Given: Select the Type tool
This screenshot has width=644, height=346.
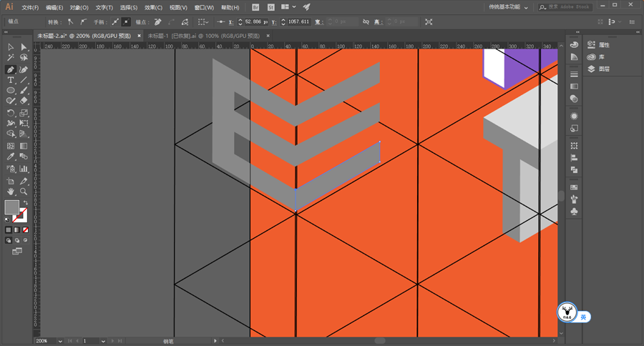Looking at the screenshot, I should [11, 80].
